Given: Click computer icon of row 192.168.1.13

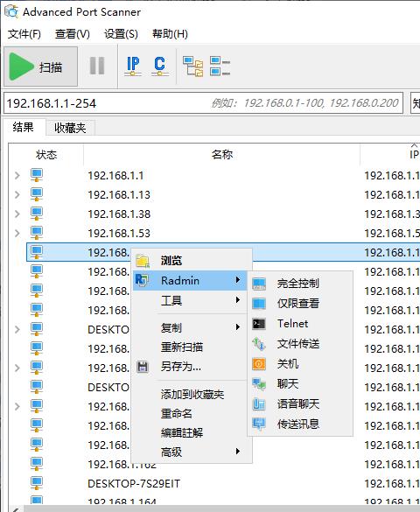Looking at the screenshot, I should (x=37, y=194).
